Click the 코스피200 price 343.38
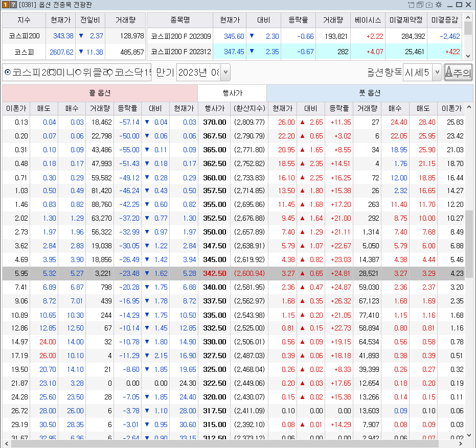 click(63, 36)
